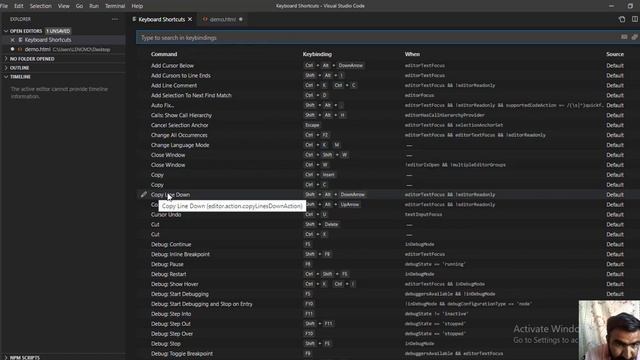The width and height of the screenshot is (640, 360).
Task: Click the Command column header
Action: click(x=164, y=54)
